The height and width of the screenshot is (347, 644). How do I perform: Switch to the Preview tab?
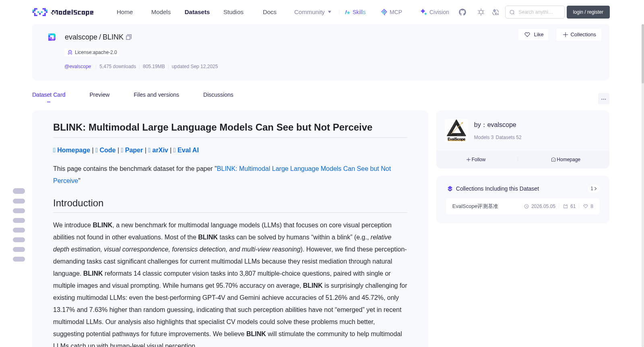[99, 95]
